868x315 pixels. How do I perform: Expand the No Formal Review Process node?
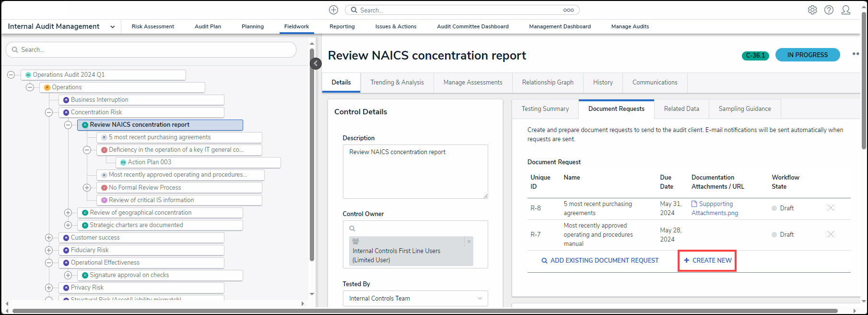coord(87,188)
